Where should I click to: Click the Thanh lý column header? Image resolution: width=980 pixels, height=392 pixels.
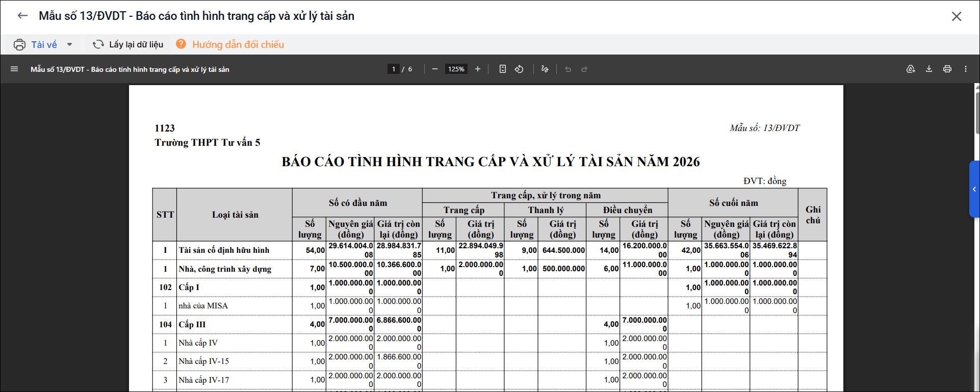[x=546, y=210]
